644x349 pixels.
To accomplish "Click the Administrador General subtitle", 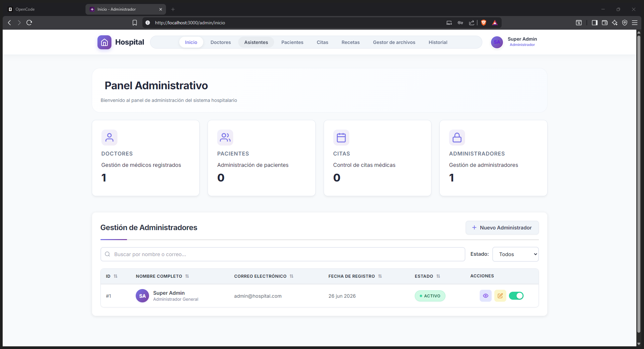I will pyautogui.click(x=176, y=299).
